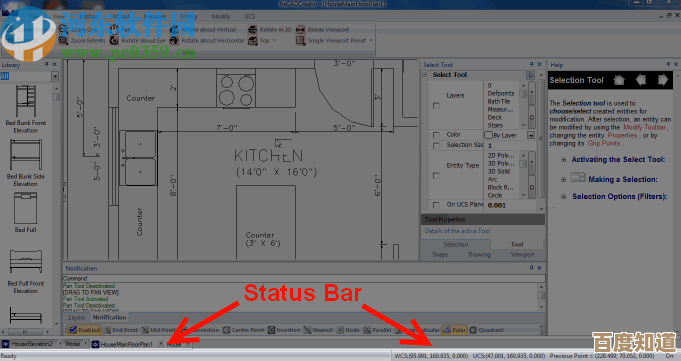This screenshot has height=361, width=681.
Task: Check the On UCS Plane checkbox
Action: click(436, 205)
